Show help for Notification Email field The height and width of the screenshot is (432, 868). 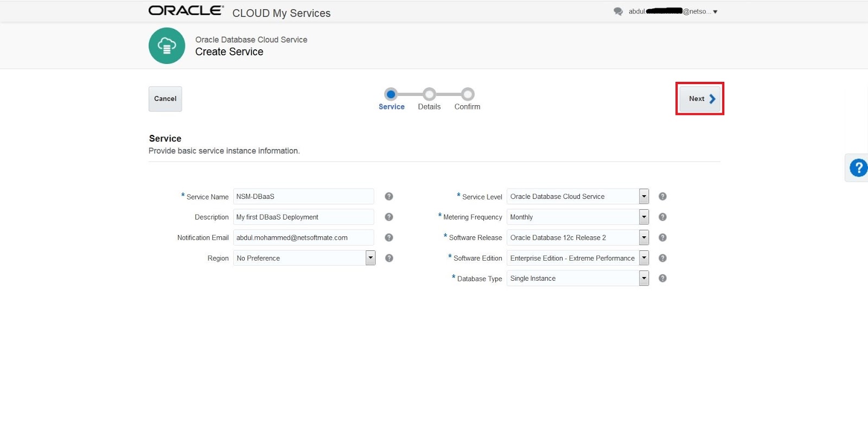[389, 237]
